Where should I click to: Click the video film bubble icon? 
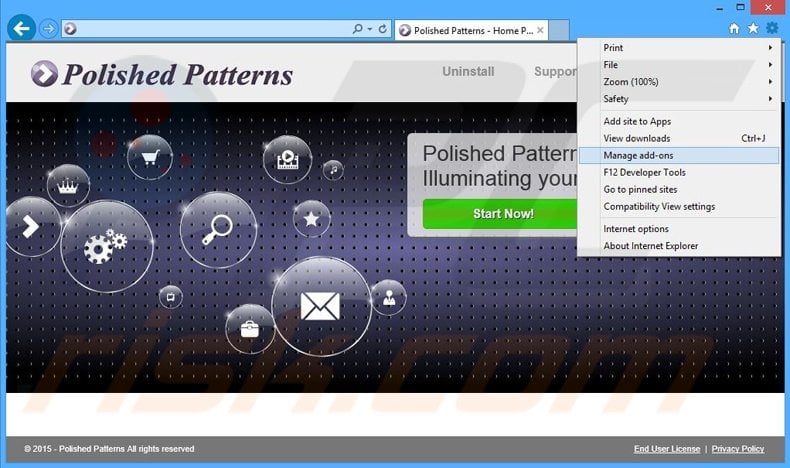287,159
